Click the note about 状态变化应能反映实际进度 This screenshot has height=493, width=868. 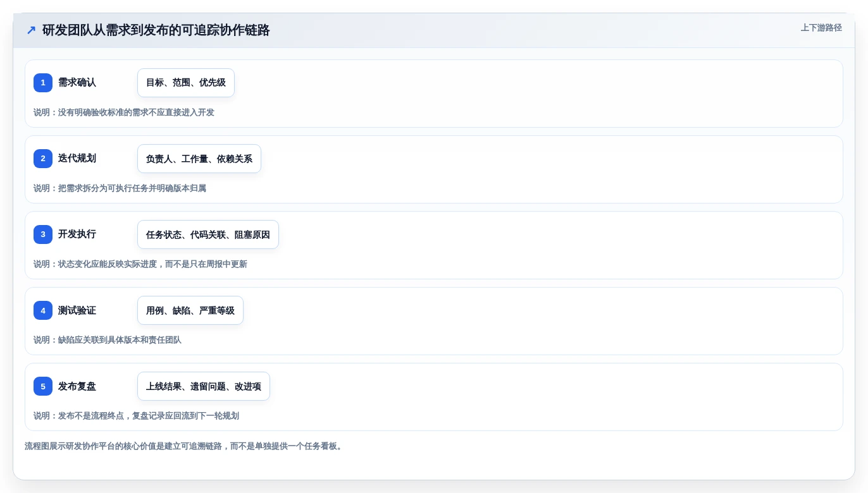pos(140,264)
